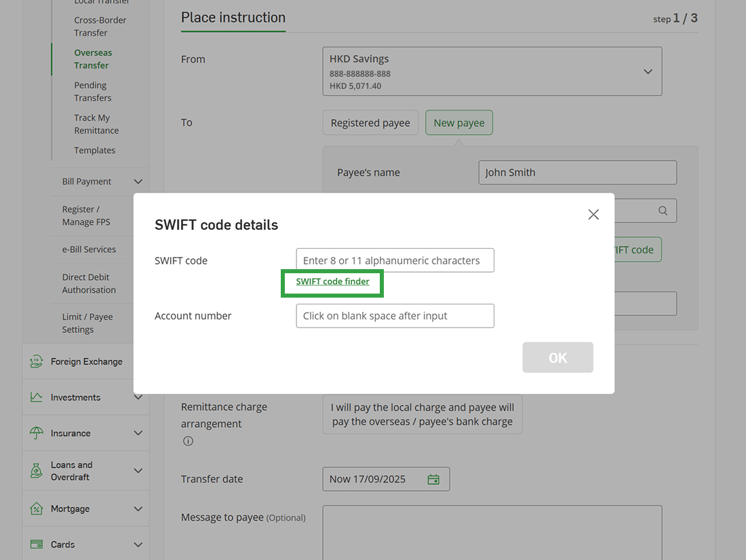Click the payee search magnifier icon
This screenshot has width=746, height=560.
[663, 210]
